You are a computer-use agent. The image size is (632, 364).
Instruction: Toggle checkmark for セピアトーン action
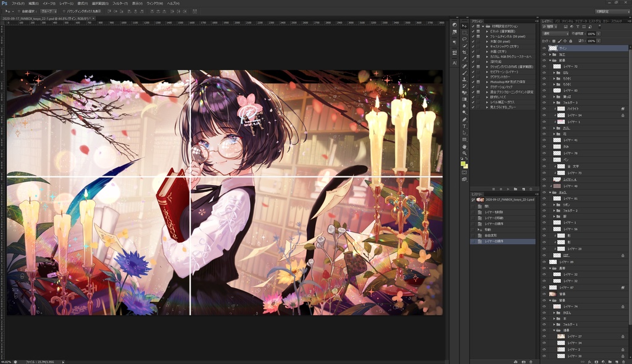click(x=473, y=72)
